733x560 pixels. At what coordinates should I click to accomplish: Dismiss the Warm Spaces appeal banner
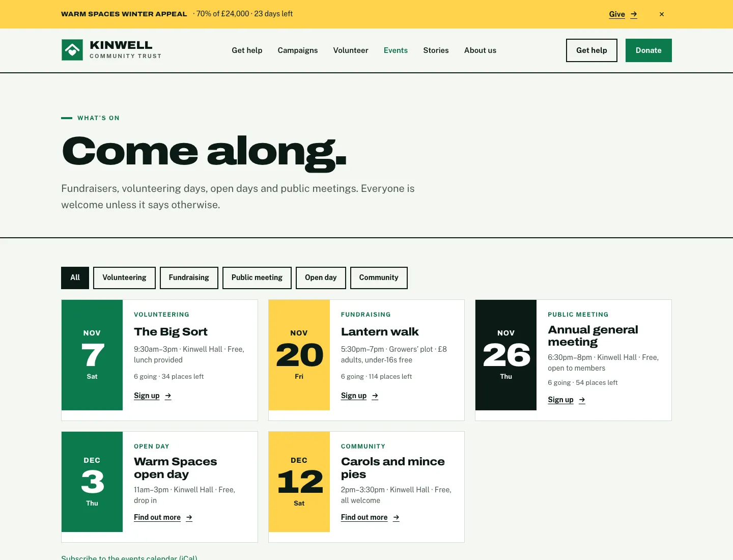pyautogui.click(x=662, y=14)
